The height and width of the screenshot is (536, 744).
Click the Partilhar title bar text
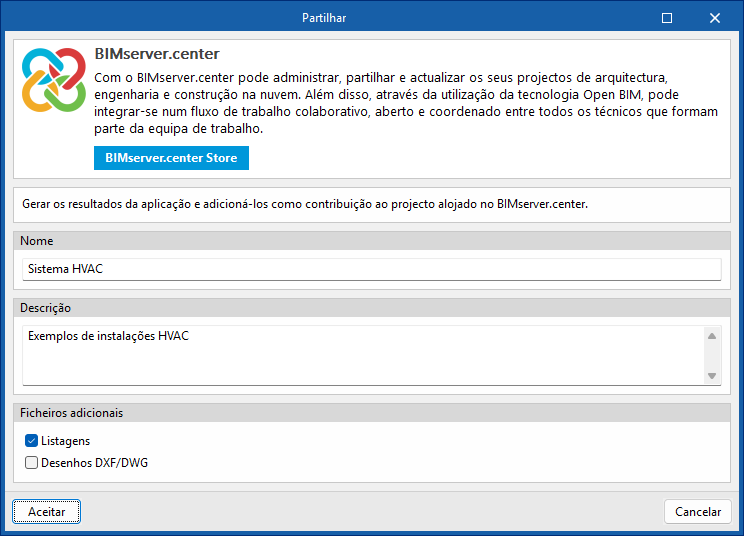(326, 18)
